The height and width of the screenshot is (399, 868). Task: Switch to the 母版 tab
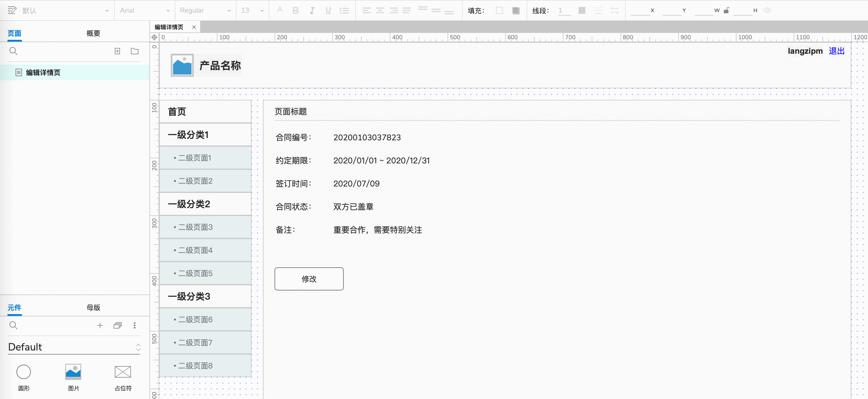93,307
